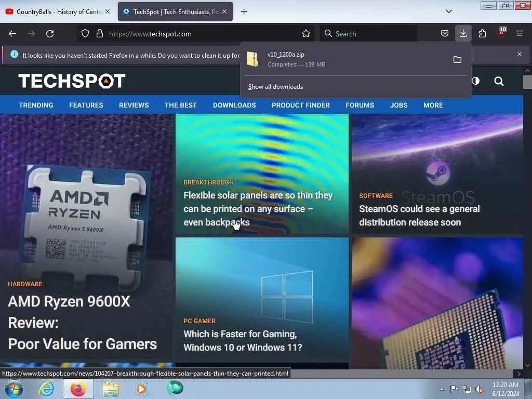Open Firefox hamburger application menu
532x399 pixels.
coord(519,34)
